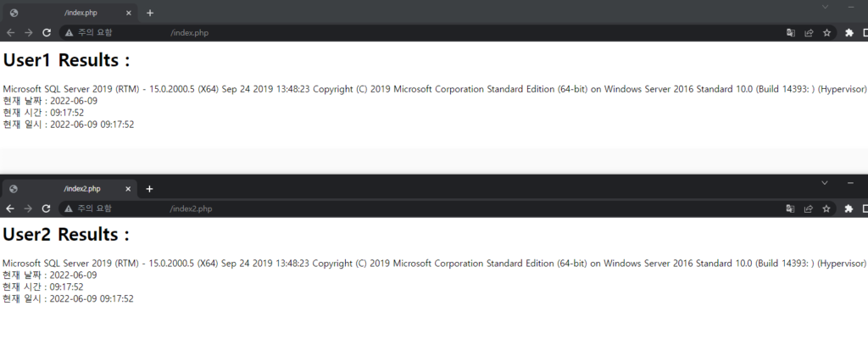Reload the index.php page in top browser
The image size is (868, 339).
47,33
